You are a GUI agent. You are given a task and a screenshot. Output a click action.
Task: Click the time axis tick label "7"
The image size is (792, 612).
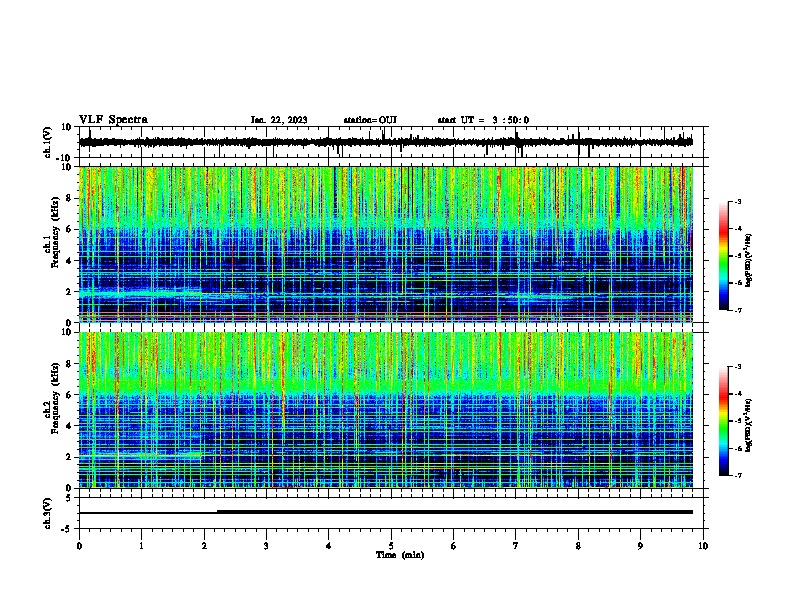[516, 546]
